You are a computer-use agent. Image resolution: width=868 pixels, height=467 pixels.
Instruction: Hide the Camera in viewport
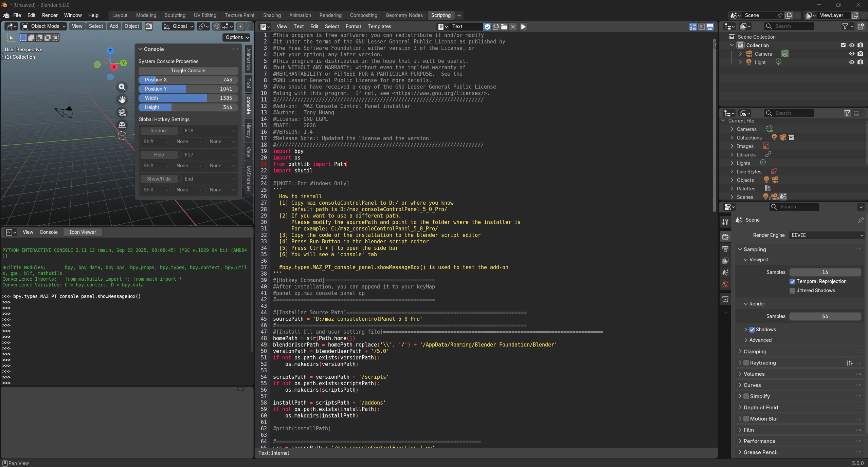click(x=852, y=54)
